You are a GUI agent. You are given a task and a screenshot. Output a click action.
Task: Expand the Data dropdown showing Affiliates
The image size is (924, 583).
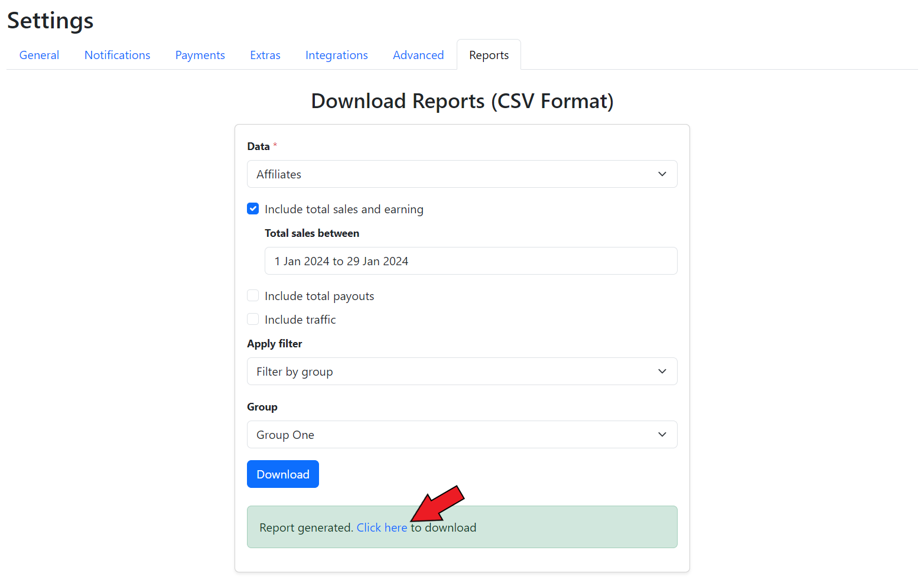pos(461,174)
